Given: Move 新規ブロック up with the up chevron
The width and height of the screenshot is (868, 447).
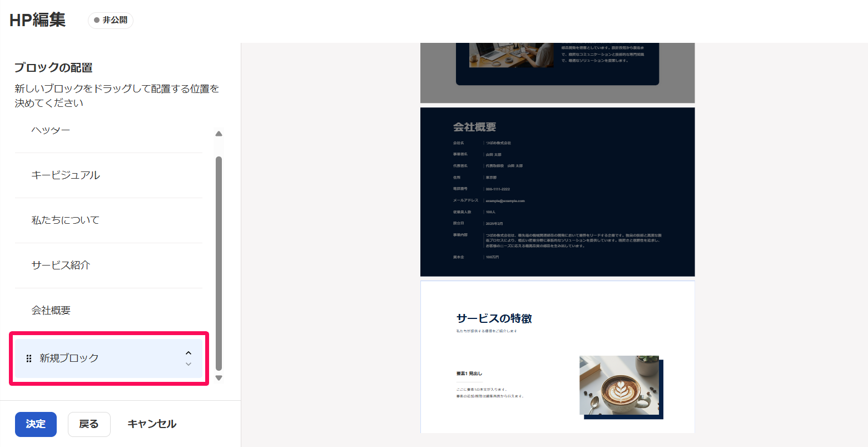Looking at the screenshot, I should click(189, 353).
